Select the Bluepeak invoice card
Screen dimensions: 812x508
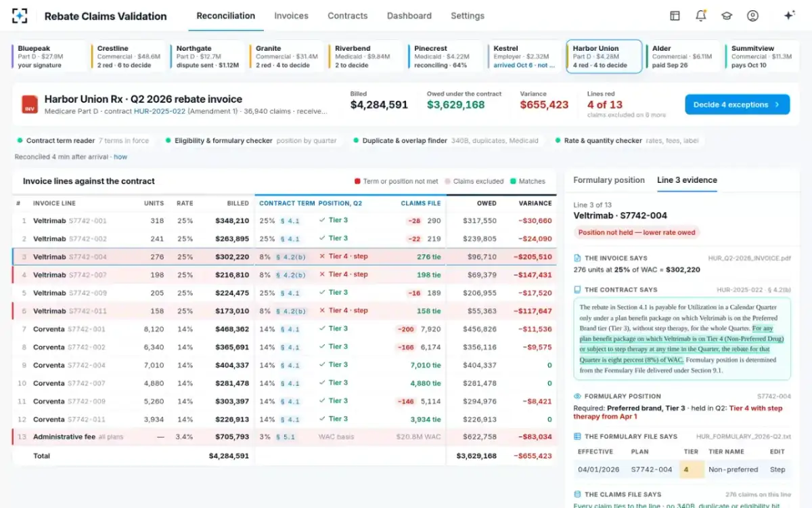[x=49, y=56]
